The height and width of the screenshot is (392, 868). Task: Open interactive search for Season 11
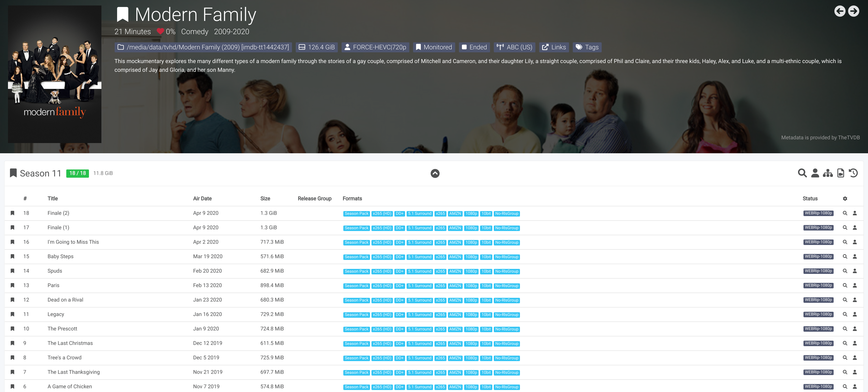tap(815, 173)
